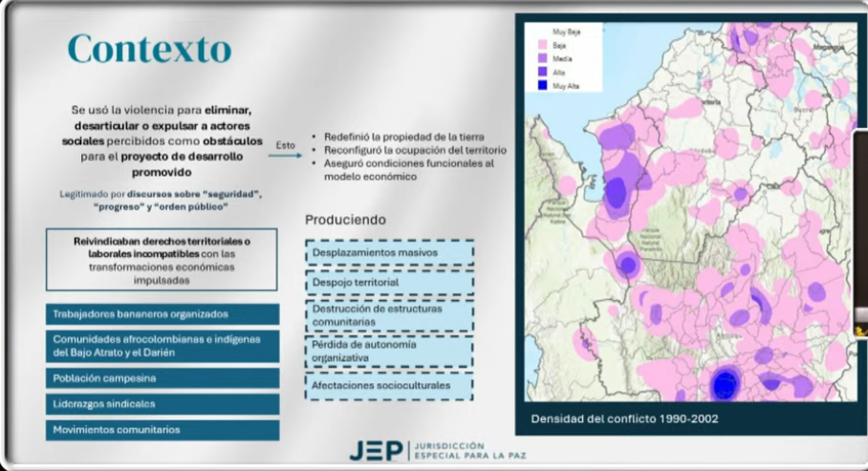Click the Desplazamientos masivos dashed box
Screen dimensions: 868x471
[x=389, y=252]
